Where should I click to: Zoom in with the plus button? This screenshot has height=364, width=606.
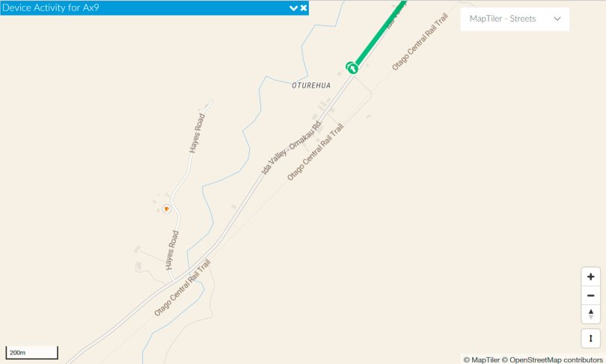590,277
